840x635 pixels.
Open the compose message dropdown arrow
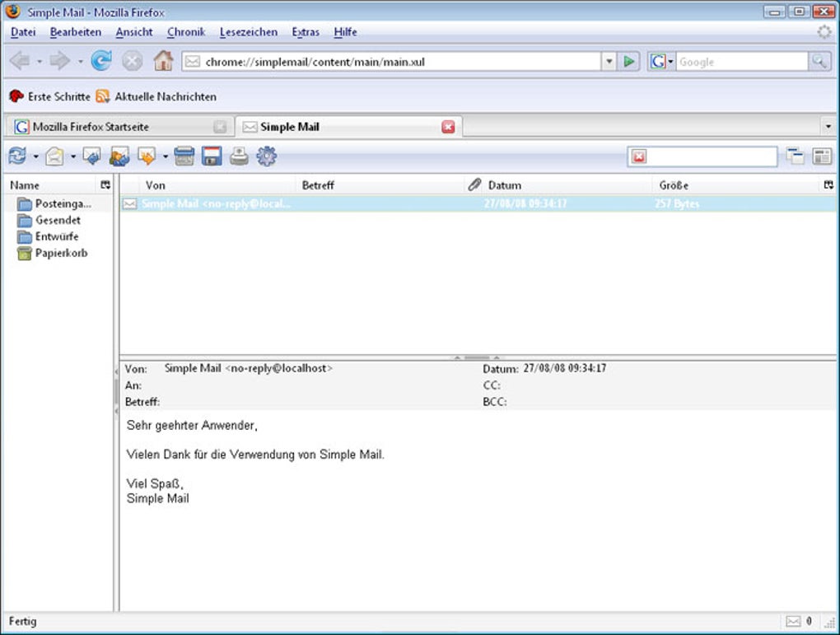click(x=72, y=157)
